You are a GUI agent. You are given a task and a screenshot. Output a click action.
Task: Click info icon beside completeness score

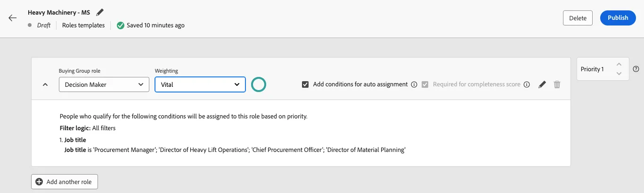click(527, 84)
